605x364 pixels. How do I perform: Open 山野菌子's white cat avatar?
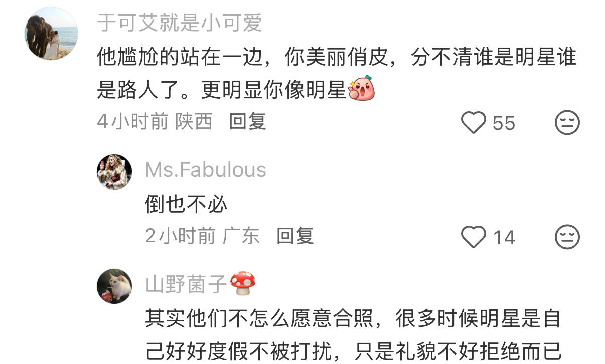click(x=114, y=286)
